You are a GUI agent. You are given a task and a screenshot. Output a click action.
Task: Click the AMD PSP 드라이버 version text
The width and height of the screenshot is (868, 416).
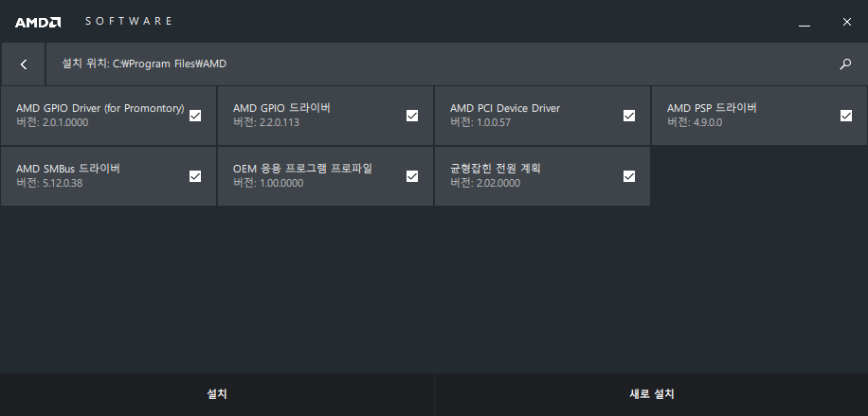click(695, 123)
